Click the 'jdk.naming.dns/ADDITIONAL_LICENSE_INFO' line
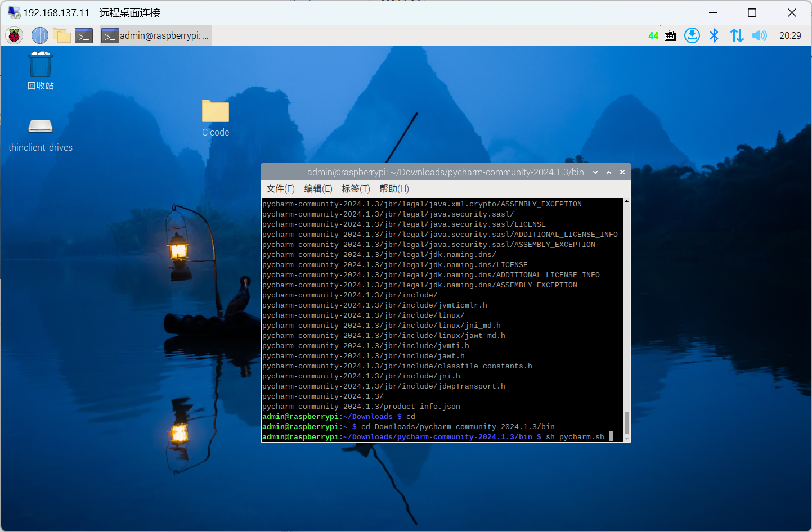Image resolution: width=812 pixels, height=532 pixels. coord(431,275)
